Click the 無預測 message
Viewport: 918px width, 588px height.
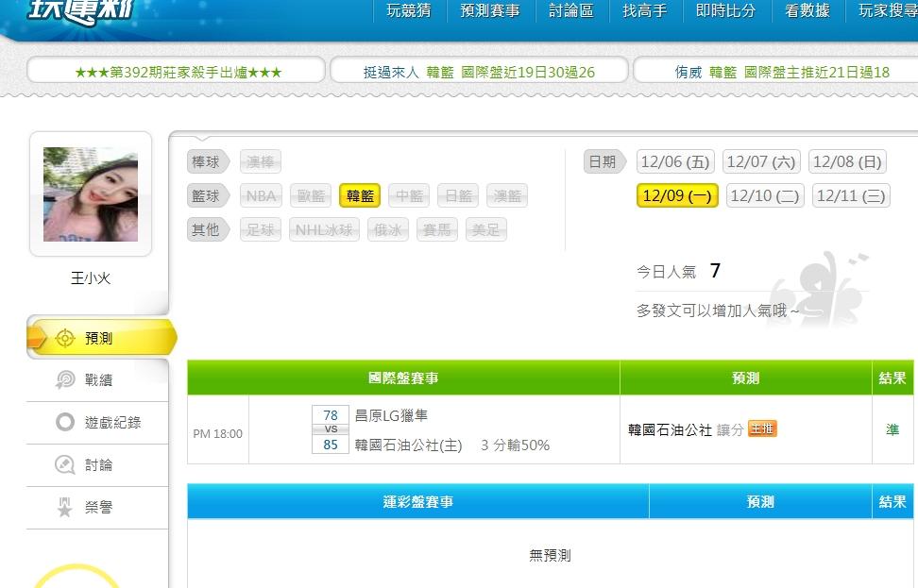pyautogui.click(x=551, y=555)
